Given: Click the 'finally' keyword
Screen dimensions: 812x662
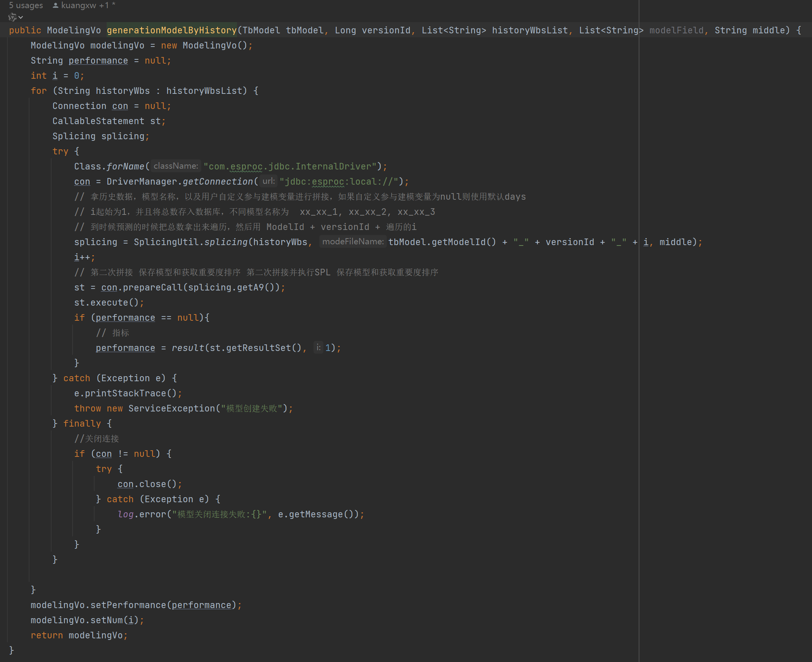Looking at the screenshot, I should point(82,423).
